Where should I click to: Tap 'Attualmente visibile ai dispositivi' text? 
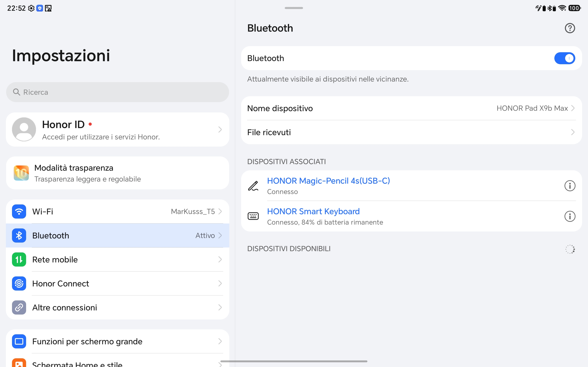pyautogui.click(x=328, y=79)
